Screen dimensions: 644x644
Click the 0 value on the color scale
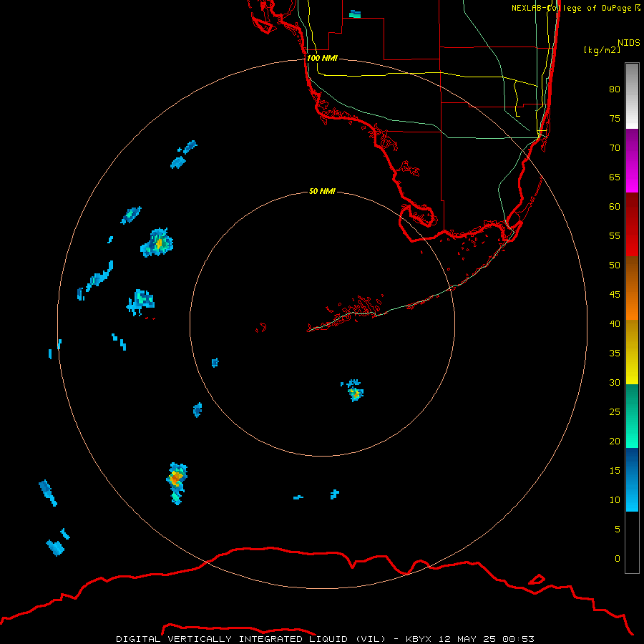click(x=618, y=559)
